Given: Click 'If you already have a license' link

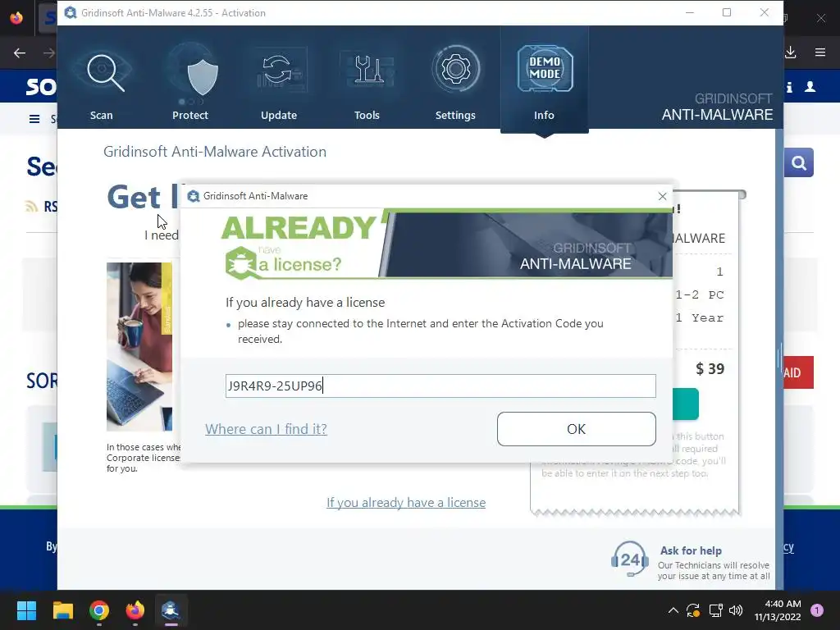Looking at the screenshot, I should coord(406,503).
